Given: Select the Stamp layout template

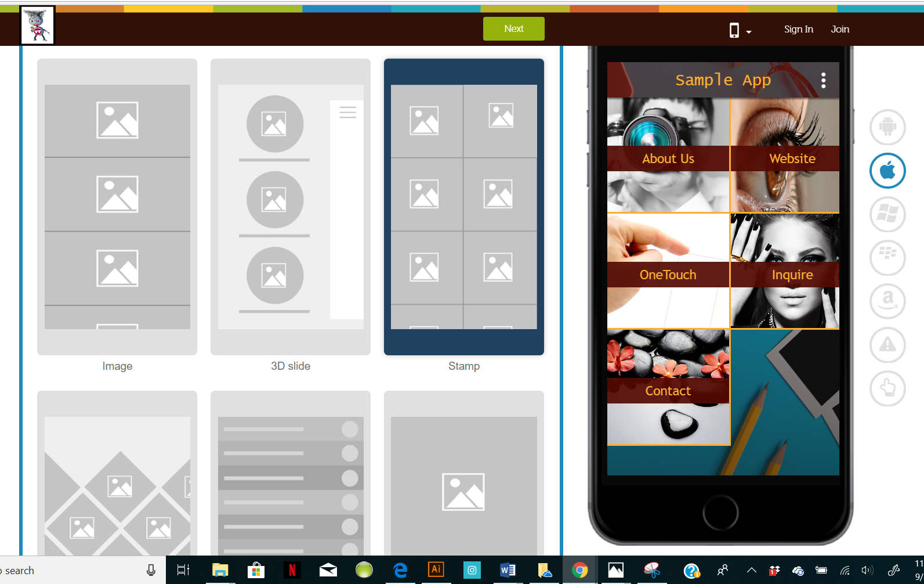Looking at the screenshot, I should [463, 207].
